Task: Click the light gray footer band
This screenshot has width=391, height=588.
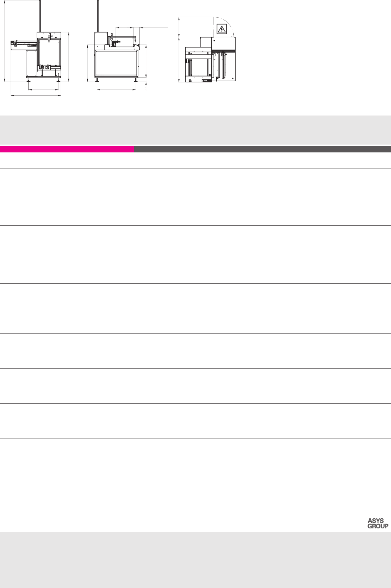Action: pos(195,560)
